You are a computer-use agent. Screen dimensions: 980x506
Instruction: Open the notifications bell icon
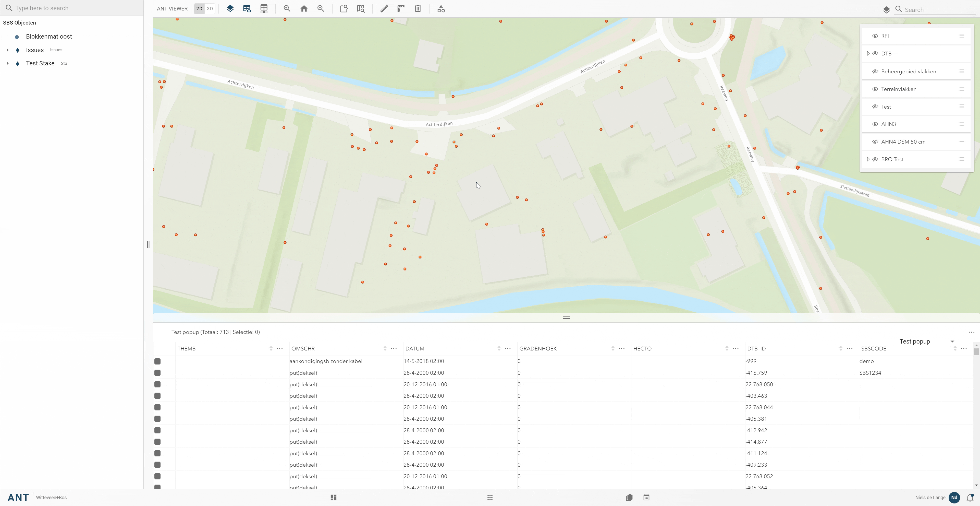[970, 498]
